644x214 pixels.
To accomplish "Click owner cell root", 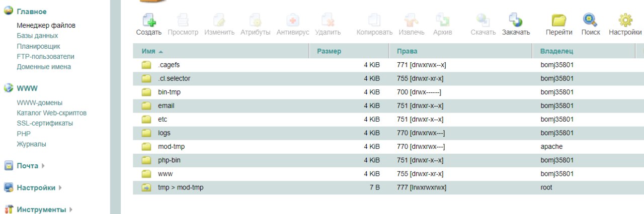I will coord(546,187).
